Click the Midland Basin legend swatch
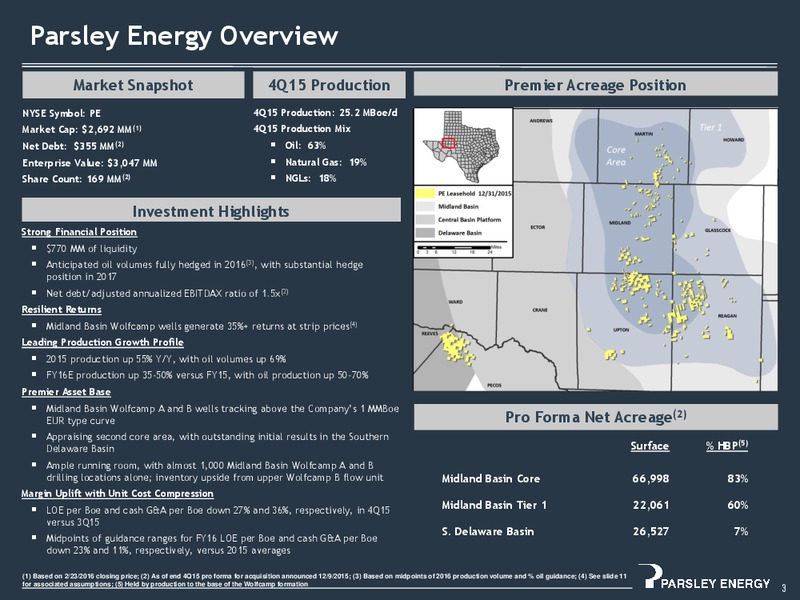The image size is (800, 600). coord(424,206)
